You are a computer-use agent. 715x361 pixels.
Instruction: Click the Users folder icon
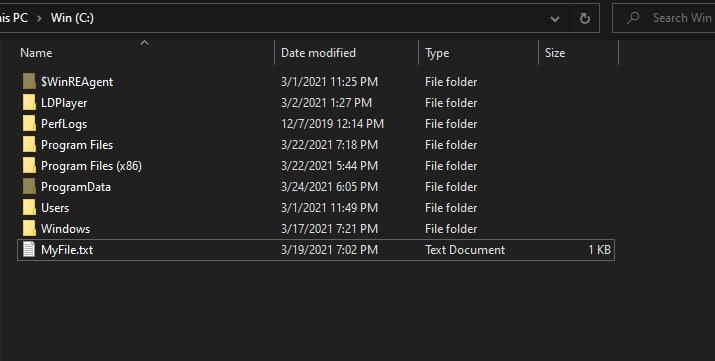tap(29, 207)
